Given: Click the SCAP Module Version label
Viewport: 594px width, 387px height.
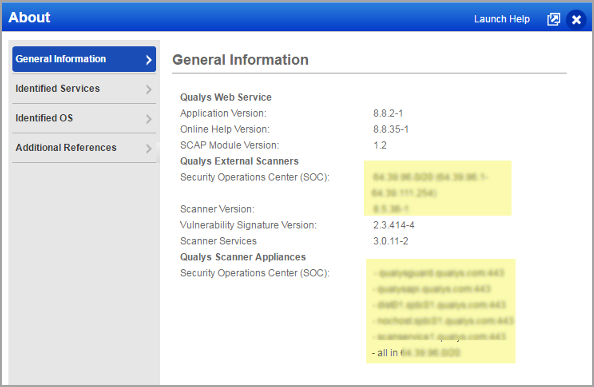Looking at the screenshot, I should coord(230,145).
